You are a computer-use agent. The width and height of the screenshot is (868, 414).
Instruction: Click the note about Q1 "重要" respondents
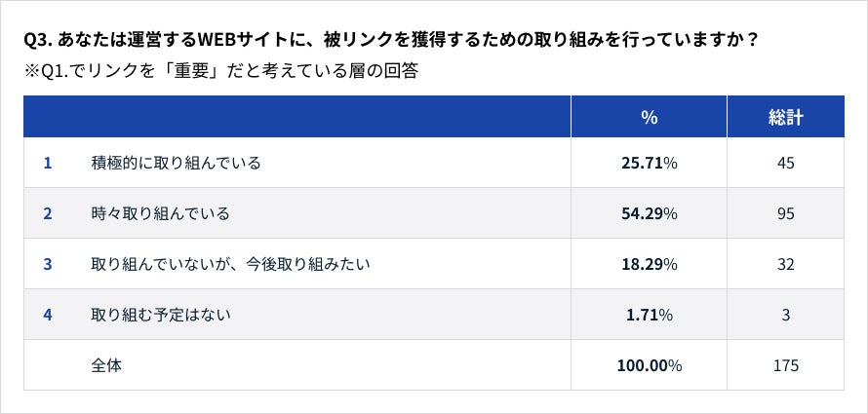coord(220,71)
